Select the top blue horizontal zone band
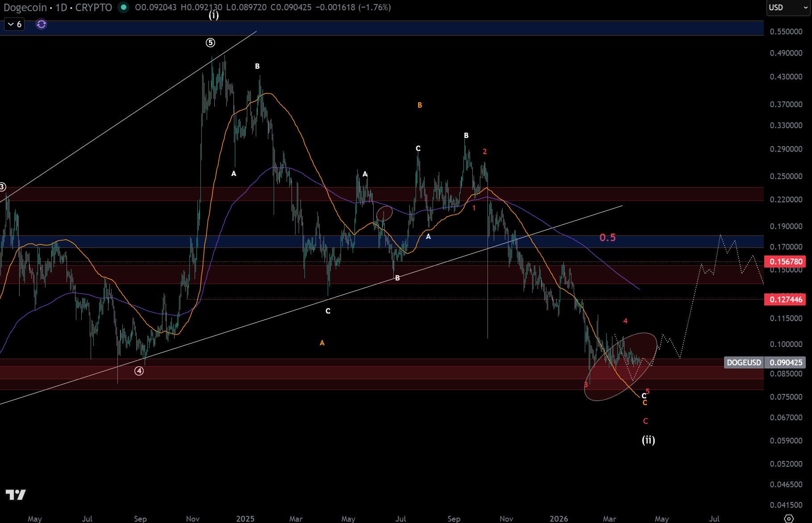 tap(379, 28)
